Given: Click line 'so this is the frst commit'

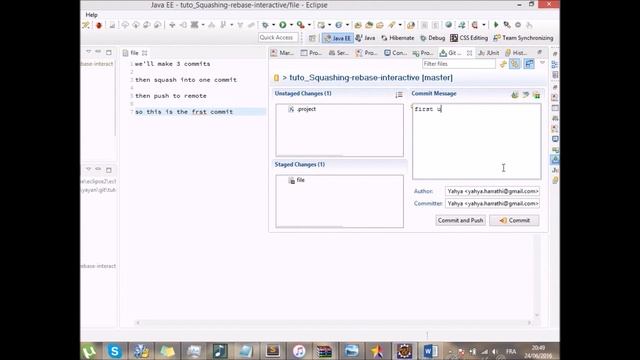Looking at the screenshot, I should pos(184,112).
